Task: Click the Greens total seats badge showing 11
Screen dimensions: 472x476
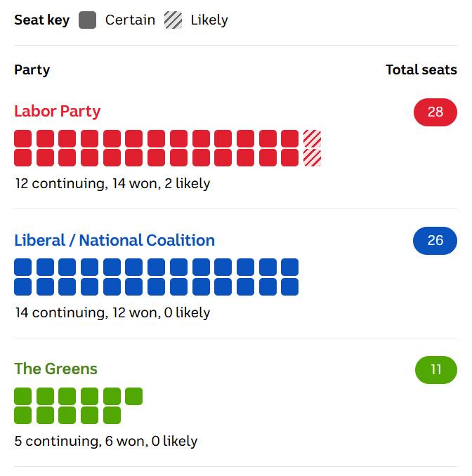Action: [x=436, y=370]
